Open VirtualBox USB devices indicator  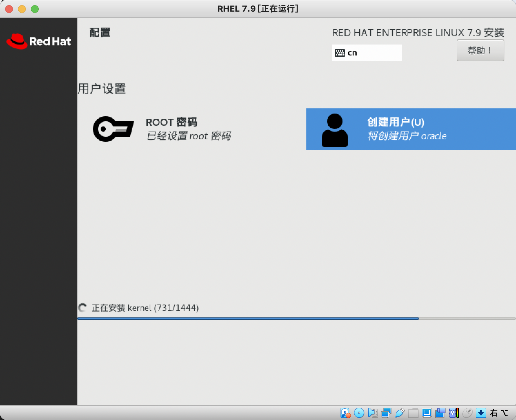(400, 413)
